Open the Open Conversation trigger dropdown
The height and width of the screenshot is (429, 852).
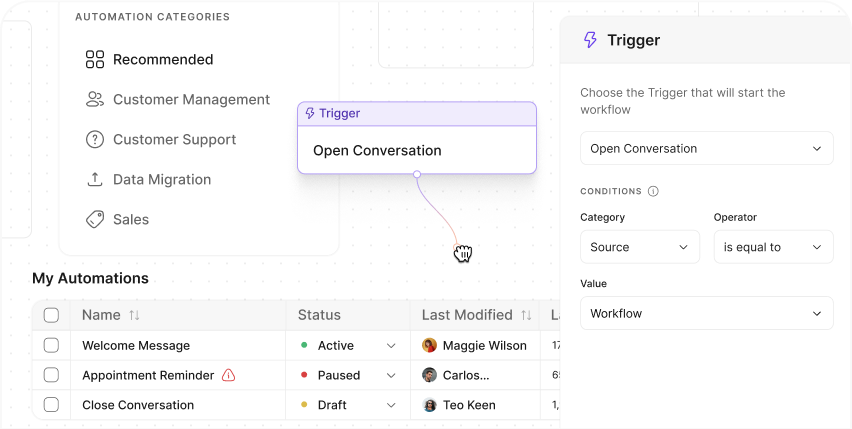pyautogui.click(x=706, y=148)
